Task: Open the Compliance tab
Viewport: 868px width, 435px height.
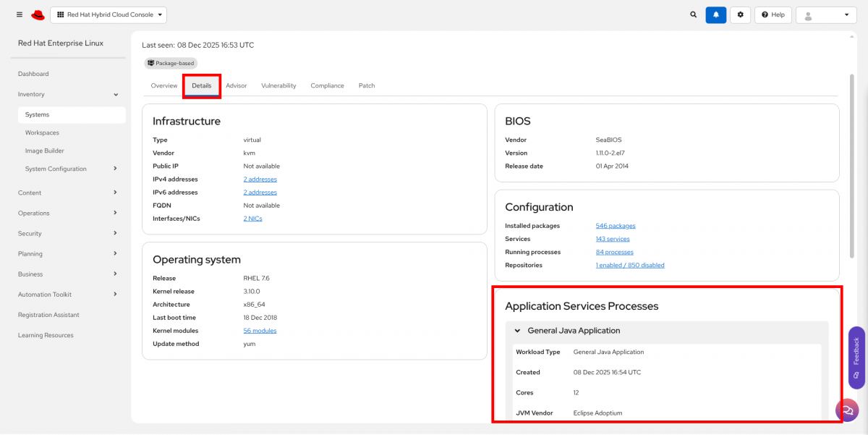Action: pos(327,85)
